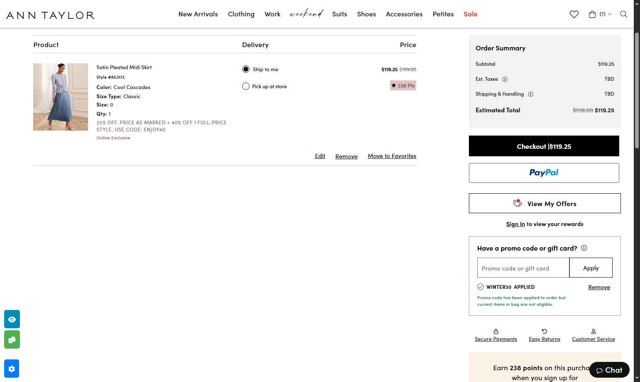Apply the promo code
Screen dimensions: 640x382
click(591, 268)
